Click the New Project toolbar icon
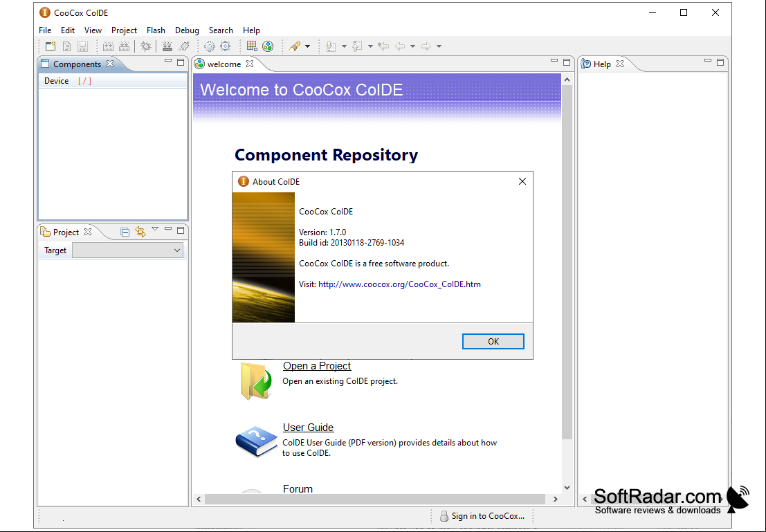 pyautogui.click(x=51, y=46)
